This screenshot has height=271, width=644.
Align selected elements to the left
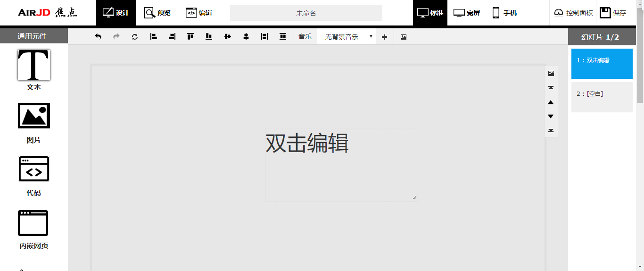click(154, 37)
